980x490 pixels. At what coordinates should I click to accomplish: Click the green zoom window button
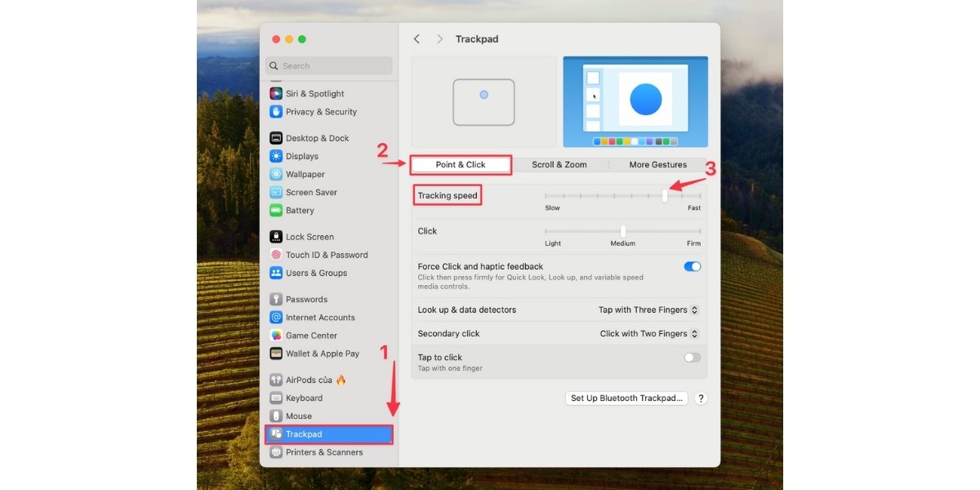click(302, 39)
